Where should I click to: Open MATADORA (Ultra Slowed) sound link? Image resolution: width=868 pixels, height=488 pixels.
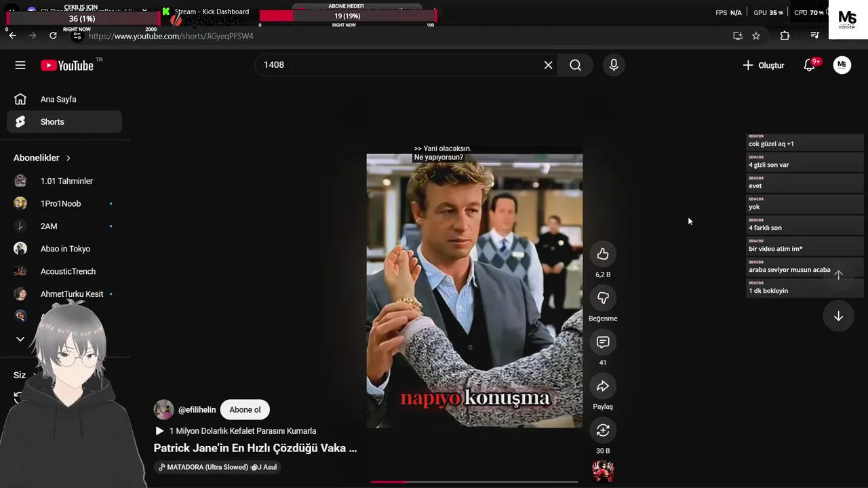point(217,467)
